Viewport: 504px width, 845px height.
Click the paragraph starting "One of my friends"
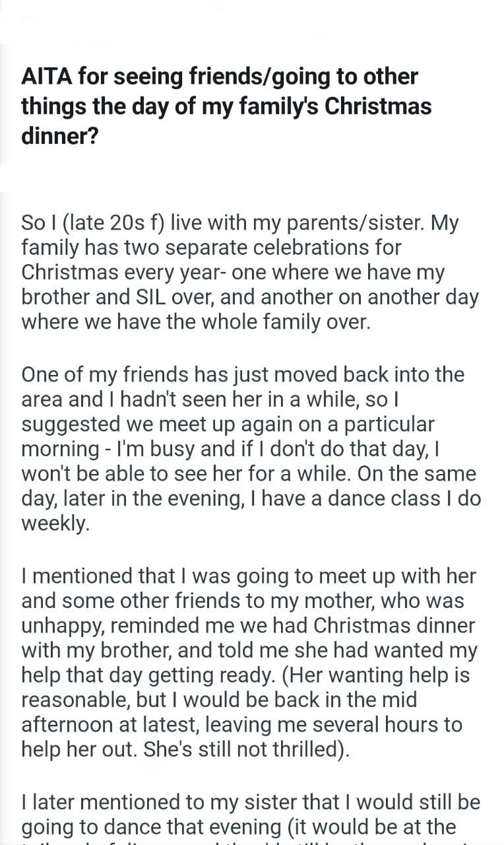249,449
